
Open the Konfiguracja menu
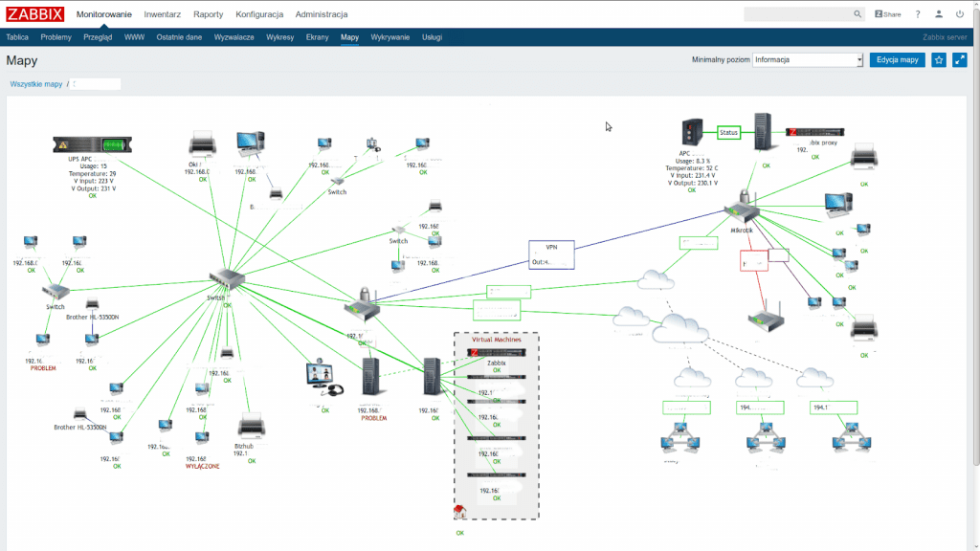pos(259,14)
